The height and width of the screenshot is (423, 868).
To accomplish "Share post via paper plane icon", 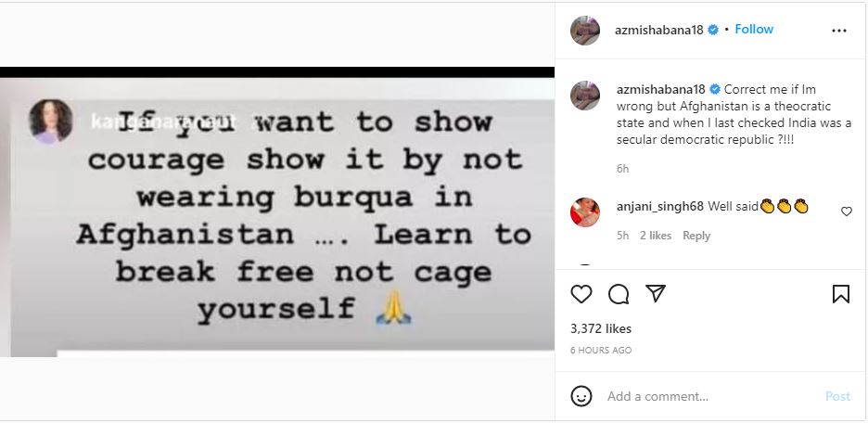I will point(656,293).
